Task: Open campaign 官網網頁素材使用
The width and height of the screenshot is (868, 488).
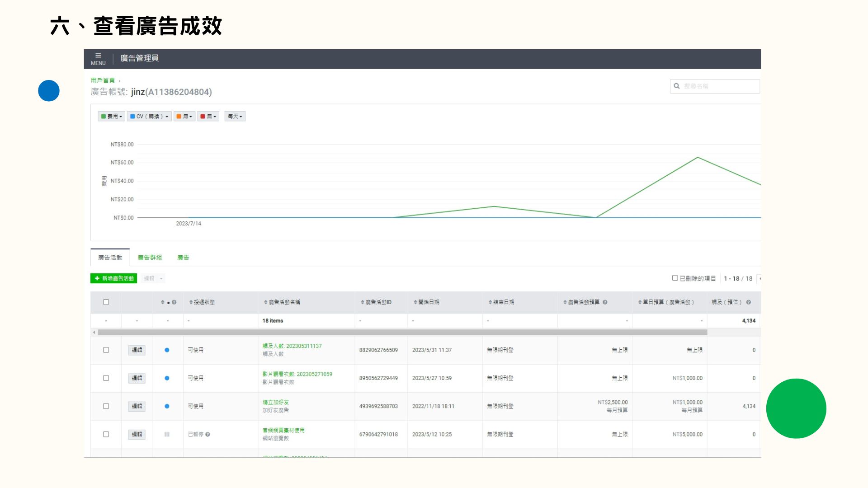Action: pyautogui.click(x=283, y=430)
